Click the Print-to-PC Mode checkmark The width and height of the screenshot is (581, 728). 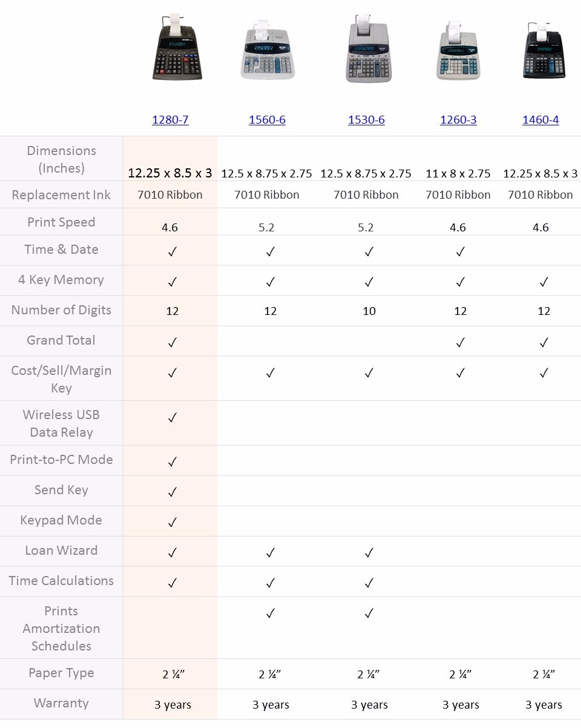pos(172,462)
